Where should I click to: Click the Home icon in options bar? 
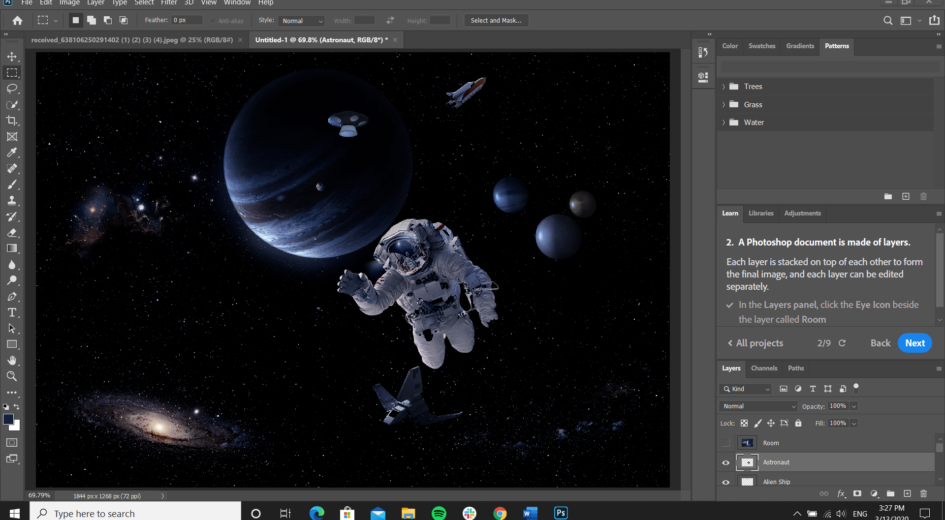coord(17,20)
